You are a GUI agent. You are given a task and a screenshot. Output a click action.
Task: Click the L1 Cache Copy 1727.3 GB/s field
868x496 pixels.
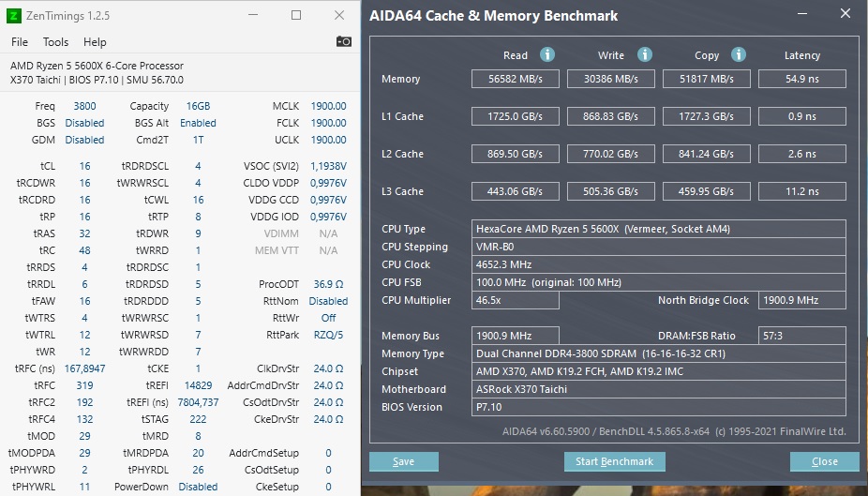click(x=707, y=116)
